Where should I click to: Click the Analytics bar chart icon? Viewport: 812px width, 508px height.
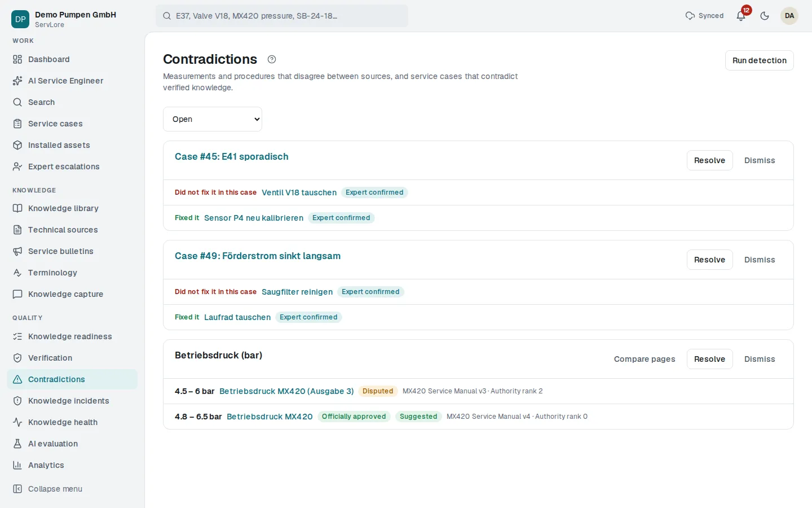point(17,465)
